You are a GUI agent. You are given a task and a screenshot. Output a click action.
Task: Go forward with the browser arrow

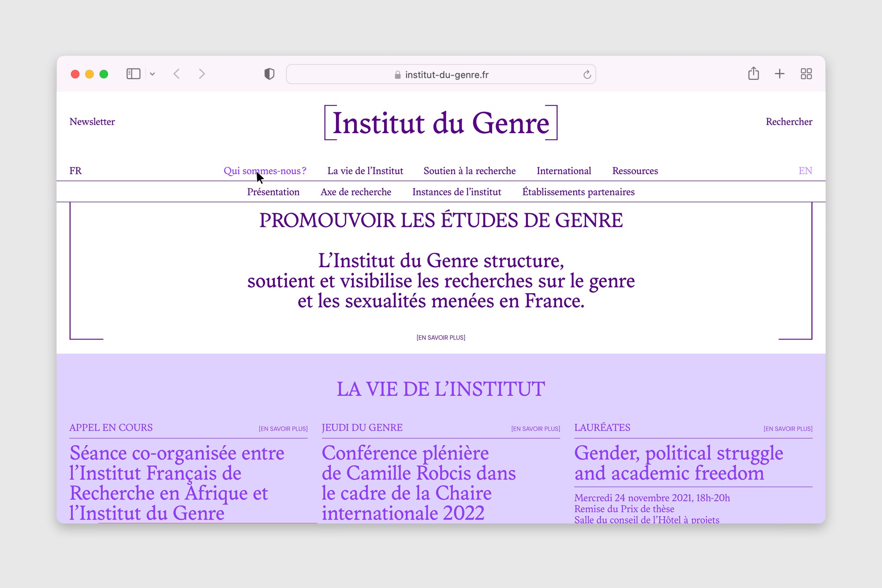(x=202, y=74)
